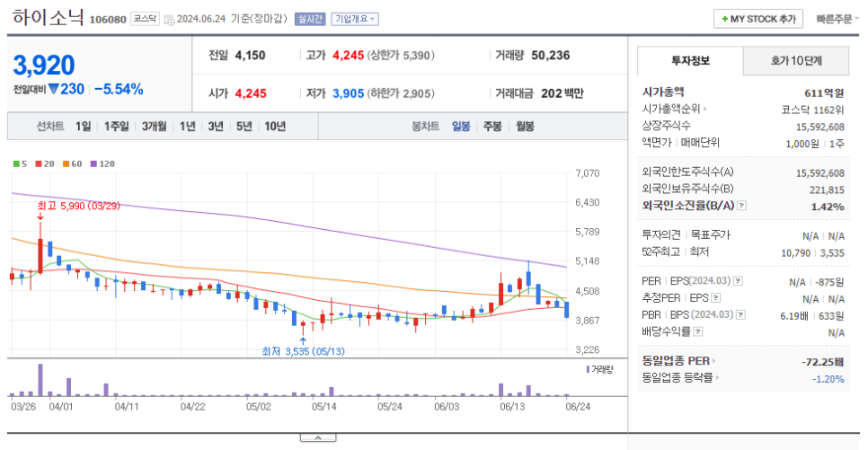Click the red 20-day moving average legend
Image resolution: width=868 pixels, height=450 pixels.
(x=45, y=163)
